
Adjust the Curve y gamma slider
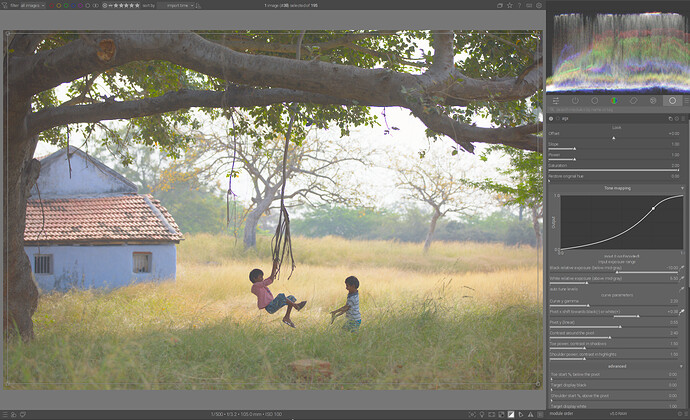pyautogui.click(x=614, y=302)
